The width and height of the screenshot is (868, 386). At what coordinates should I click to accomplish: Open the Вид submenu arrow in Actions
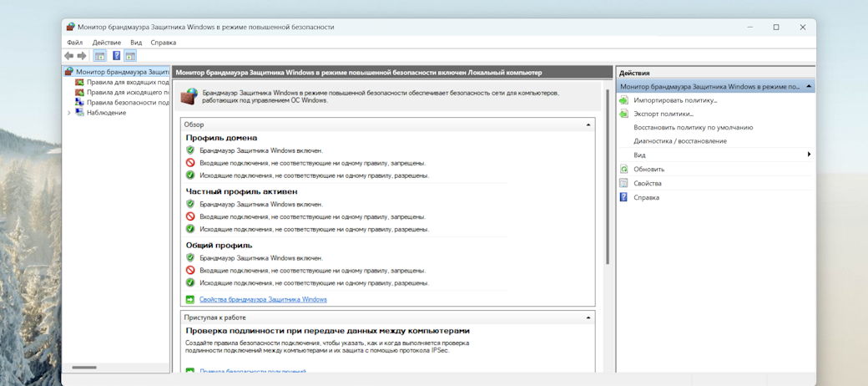click(x=810, y=155)
